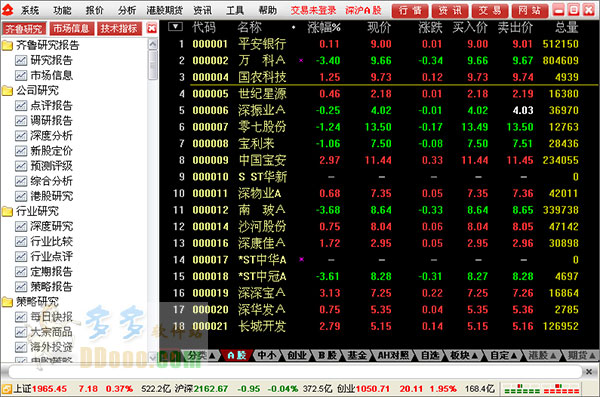Open the 深度分析 report item
The image size is (600, 397).
pos(44,136)
